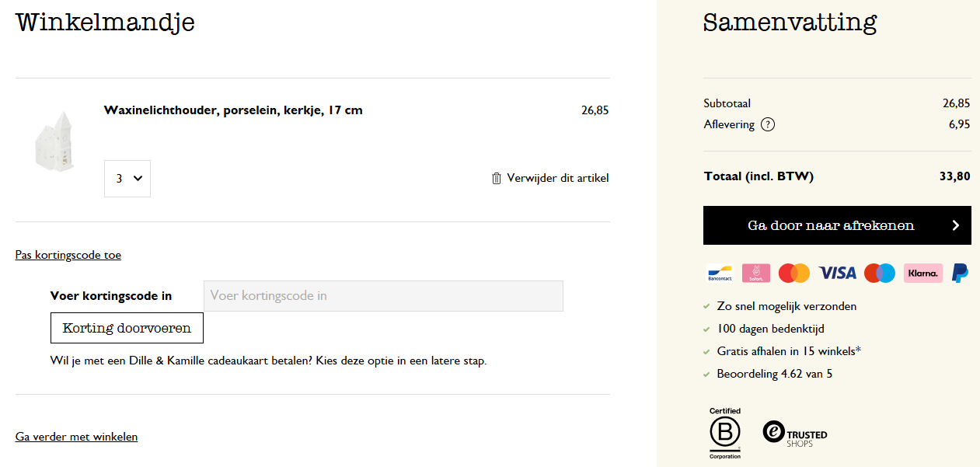Screen dimensions: 980x467
Task: Click the Mastercard payment logo
Action: coord(793,273)
